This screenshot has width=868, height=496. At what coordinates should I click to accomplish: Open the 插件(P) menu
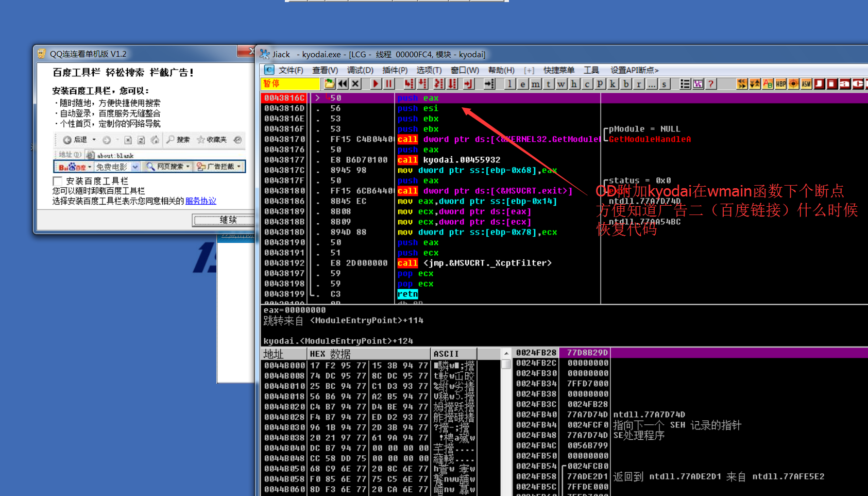tap(395, 70)
